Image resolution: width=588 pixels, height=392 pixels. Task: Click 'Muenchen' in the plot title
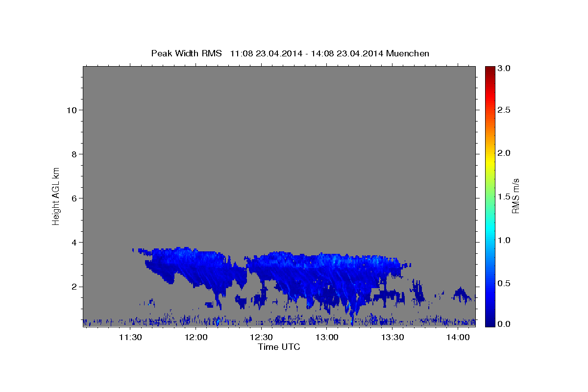(x=408, y=53)
